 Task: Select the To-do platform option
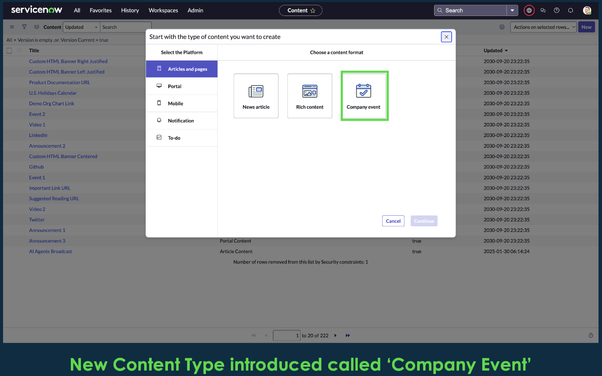[182, 138]
